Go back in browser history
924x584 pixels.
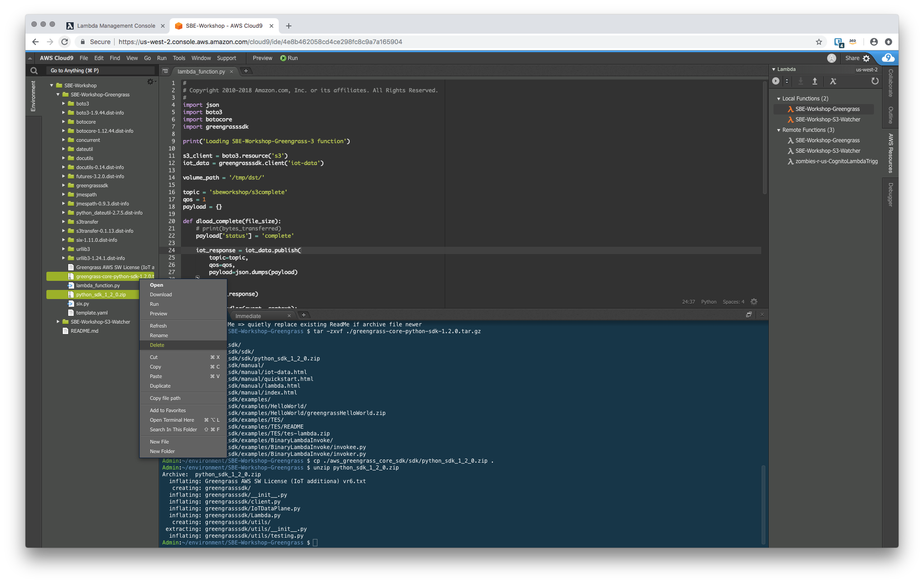click(35, 42)
